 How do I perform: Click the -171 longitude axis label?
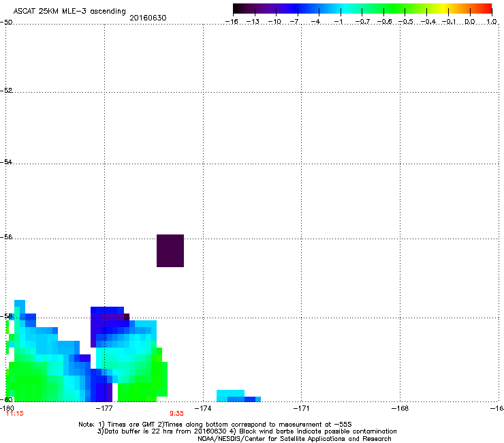[x=301, y=408]
